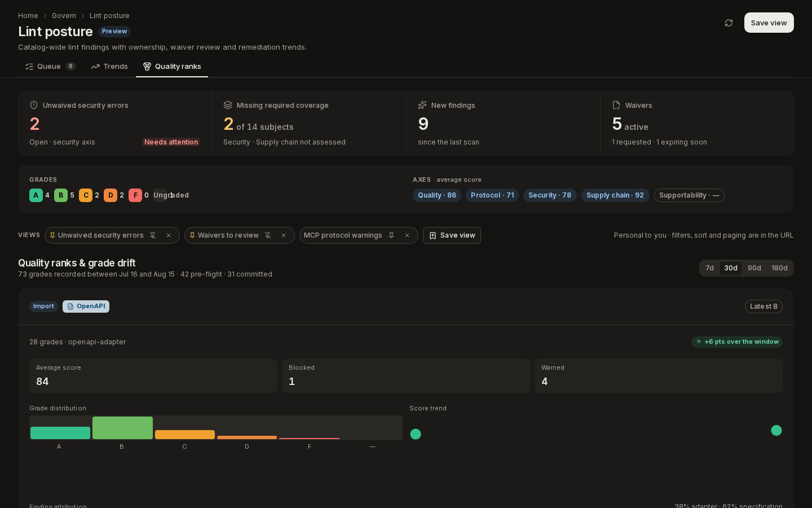
Task: Click the grade B badge
Action: 61,195
